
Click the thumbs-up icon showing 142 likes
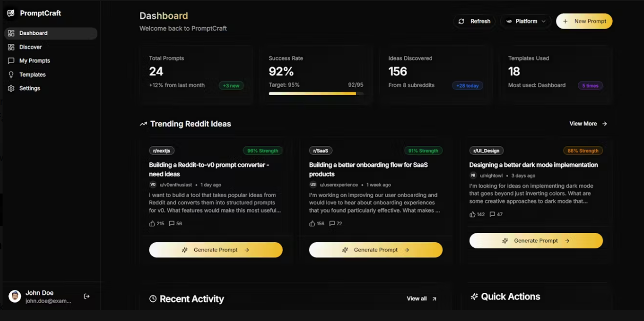click(473, 214)
